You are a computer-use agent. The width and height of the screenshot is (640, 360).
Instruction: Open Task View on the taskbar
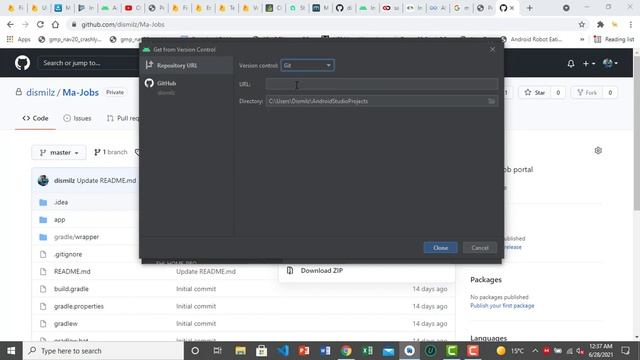218,351
